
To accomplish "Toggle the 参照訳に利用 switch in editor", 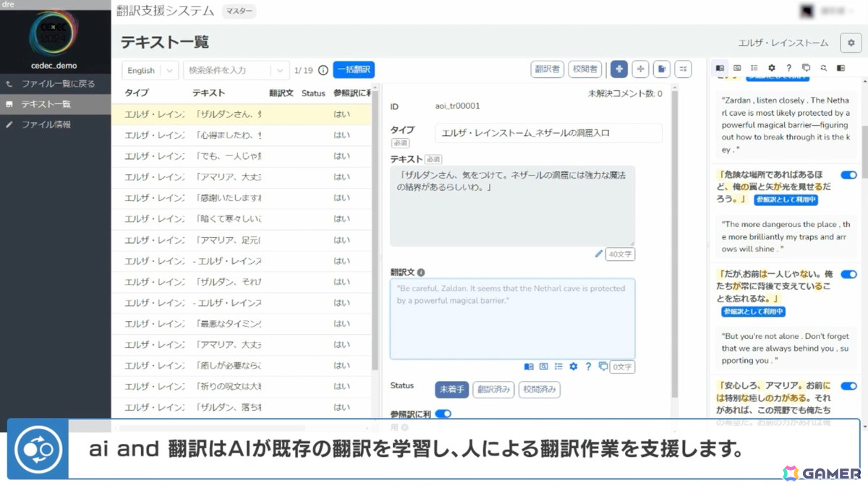I will 443,414.
